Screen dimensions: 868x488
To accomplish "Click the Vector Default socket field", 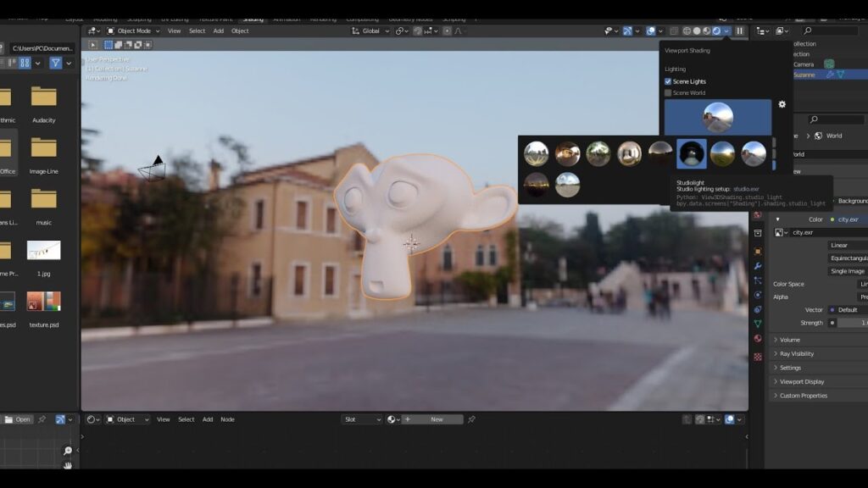I will click(848, 310).
